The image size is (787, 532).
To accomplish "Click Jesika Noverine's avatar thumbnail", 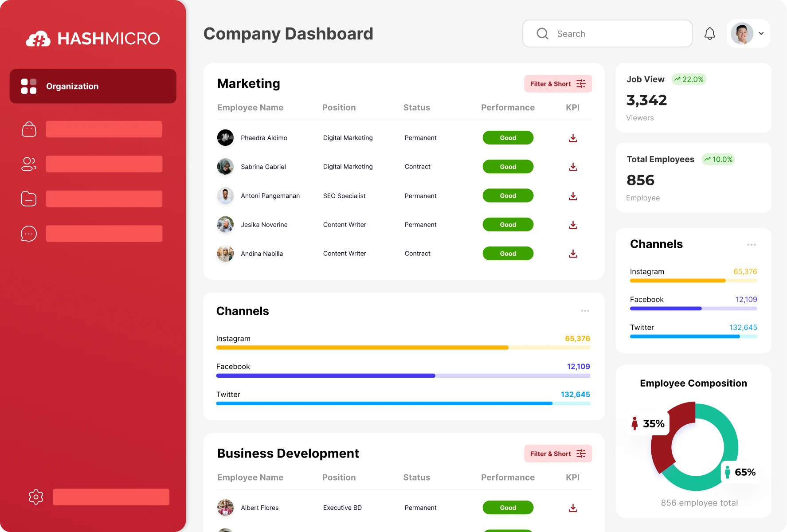I will (225, 225).
